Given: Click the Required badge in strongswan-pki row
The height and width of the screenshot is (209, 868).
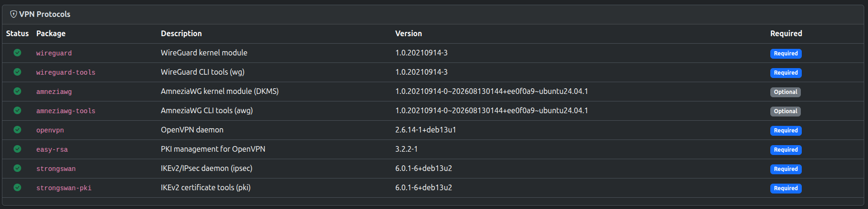Looking at the screenshot, I should pyautogui.click(x=786, y=188).
